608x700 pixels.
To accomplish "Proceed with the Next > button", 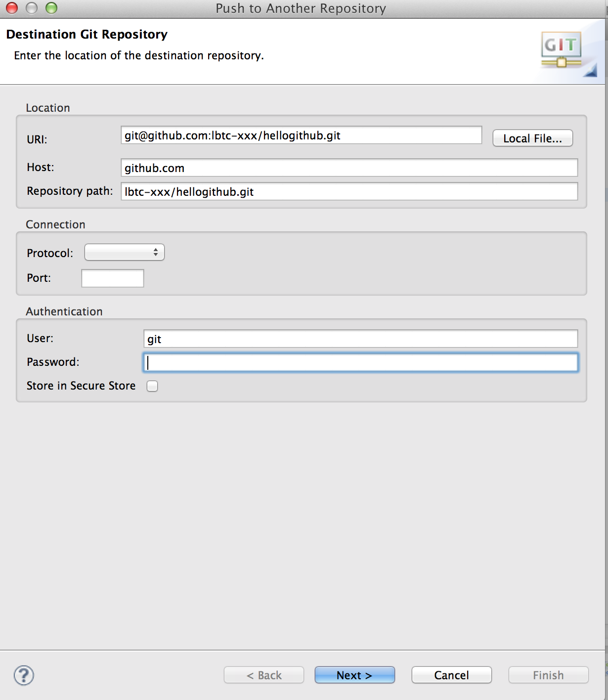I will (x=354, y=675).
